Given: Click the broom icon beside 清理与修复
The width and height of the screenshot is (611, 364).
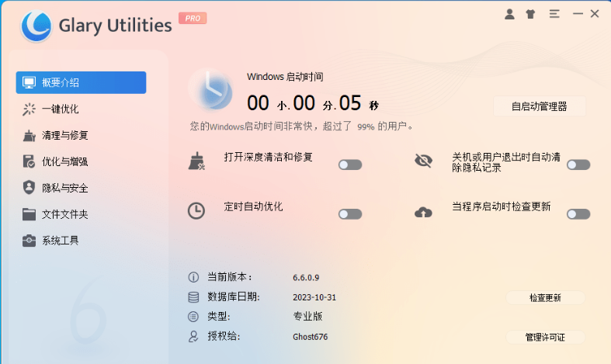Looking at the screenshot, I should click(x=29, y=136).
